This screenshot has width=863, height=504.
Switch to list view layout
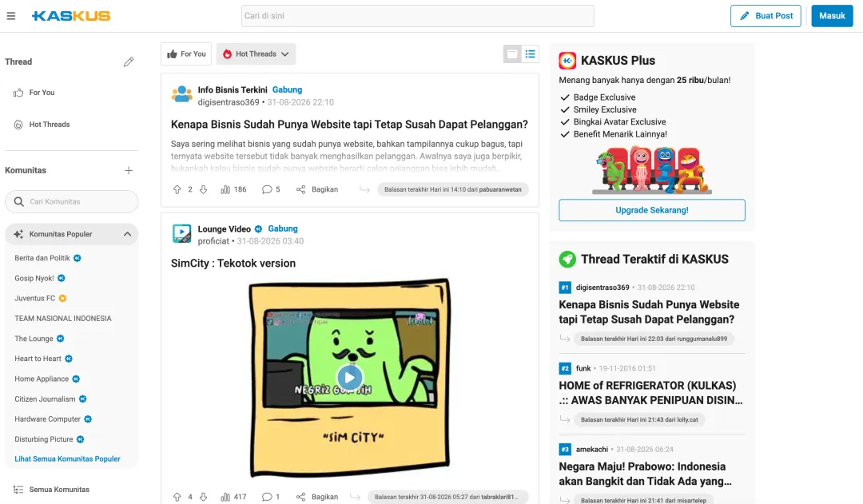[x=530, y=54]
